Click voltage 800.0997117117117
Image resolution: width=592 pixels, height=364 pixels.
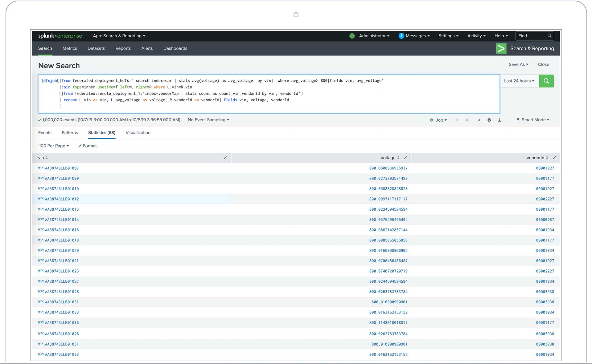pyautogui.click(x=388, y=199)
